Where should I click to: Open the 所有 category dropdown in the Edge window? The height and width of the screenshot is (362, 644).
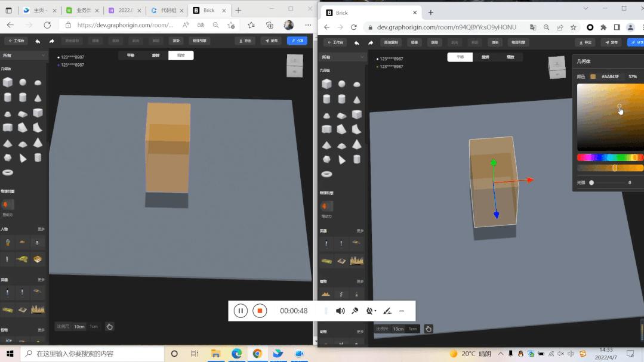(x=23, y=55)
